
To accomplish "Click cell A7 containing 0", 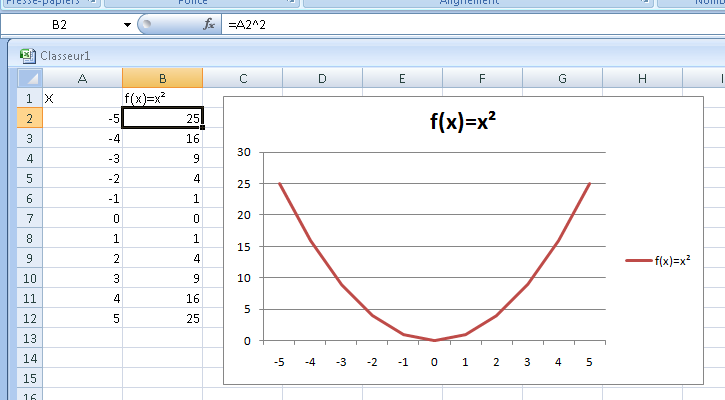I will [x=82, y=218].
